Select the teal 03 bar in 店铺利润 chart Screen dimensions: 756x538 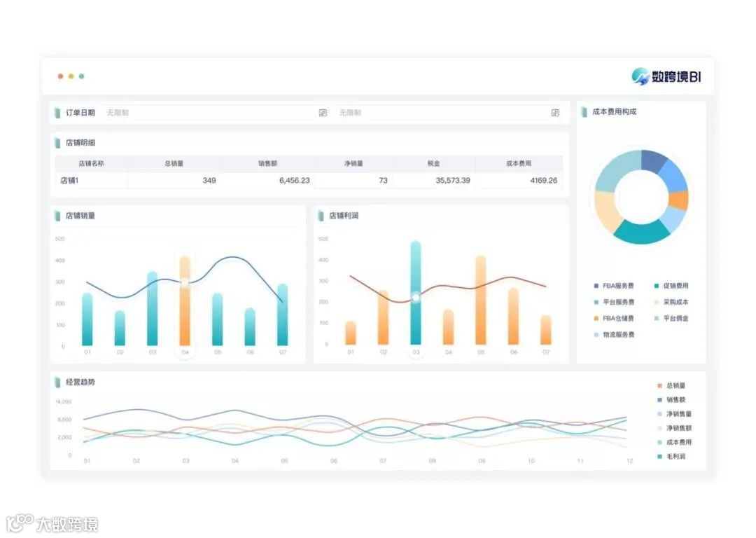416,293
